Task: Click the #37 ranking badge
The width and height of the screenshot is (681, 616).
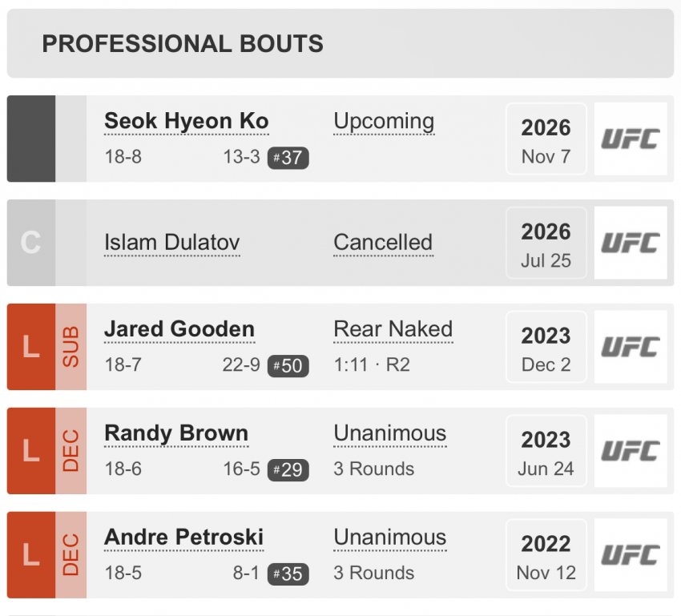Action: point(288,158)
